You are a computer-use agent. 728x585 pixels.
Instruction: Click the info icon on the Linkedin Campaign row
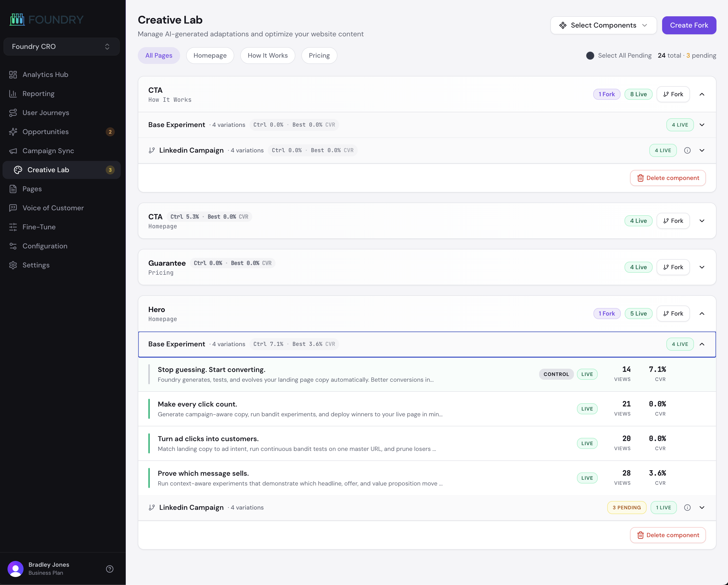[688, 507]
